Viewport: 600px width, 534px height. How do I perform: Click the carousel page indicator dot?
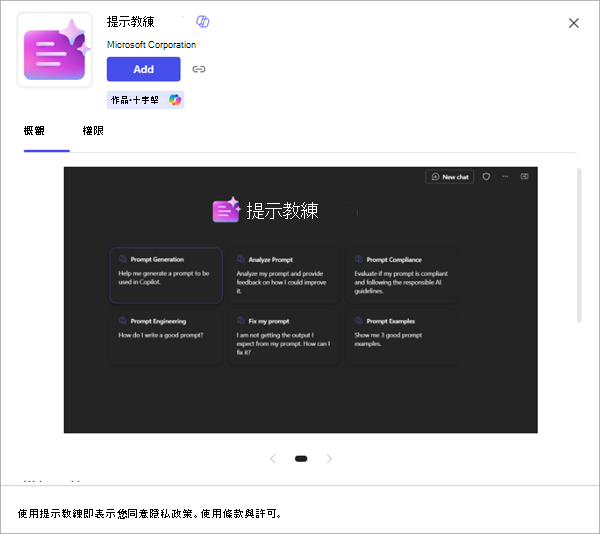tap(301, 459)
